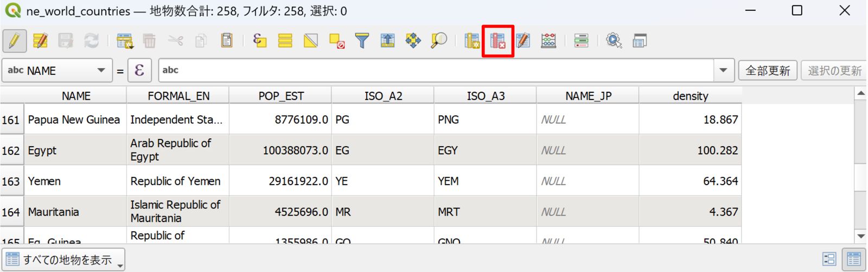Toggle editing mode pencil icon
868x272 pixels.
(14, 41)
